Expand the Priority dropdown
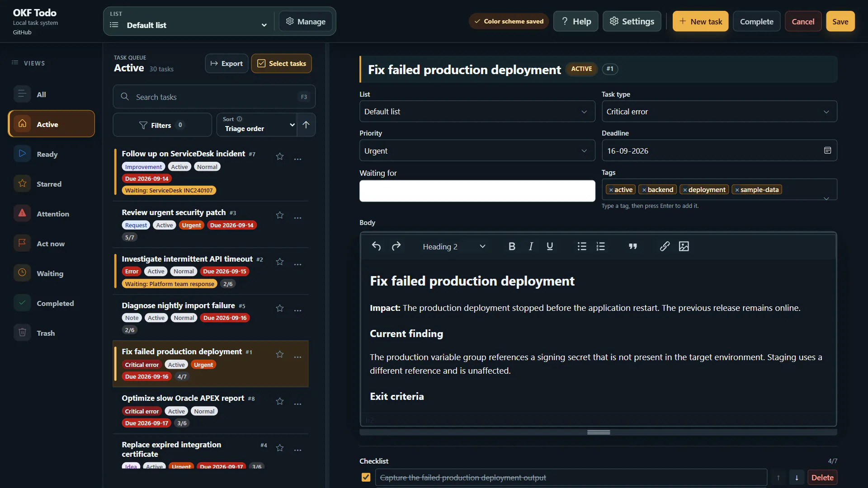The image size is (868, 488). [477, 150]
